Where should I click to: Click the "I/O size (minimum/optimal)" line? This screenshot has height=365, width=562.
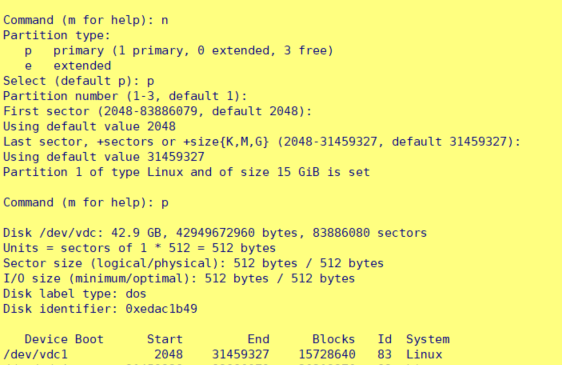(x=179, y=279)
